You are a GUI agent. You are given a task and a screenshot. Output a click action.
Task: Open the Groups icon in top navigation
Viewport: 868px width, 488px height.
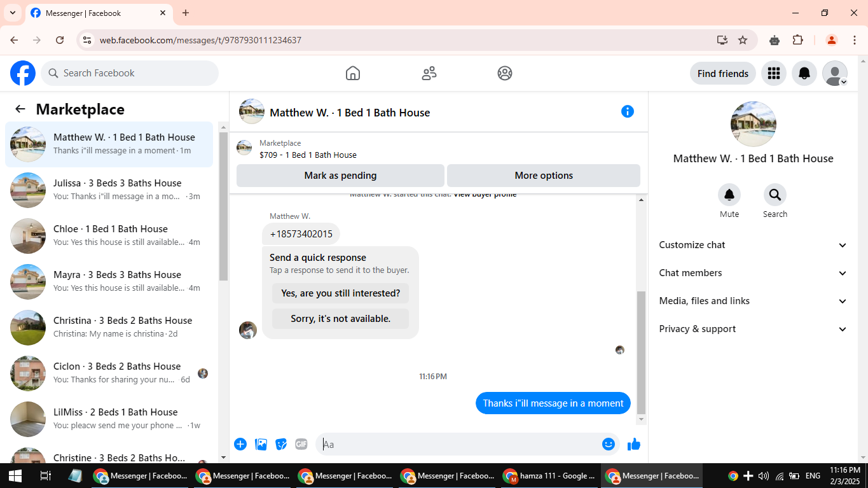(505, 73)
